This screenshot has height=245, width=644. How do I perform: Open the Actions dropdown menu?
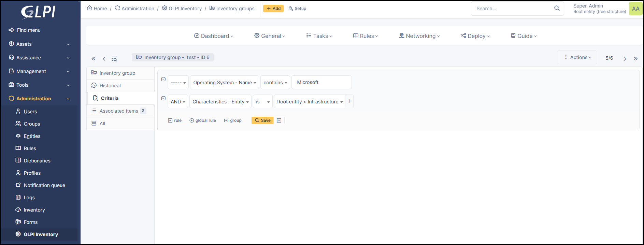pyautogui.click(x=577, y=57)
